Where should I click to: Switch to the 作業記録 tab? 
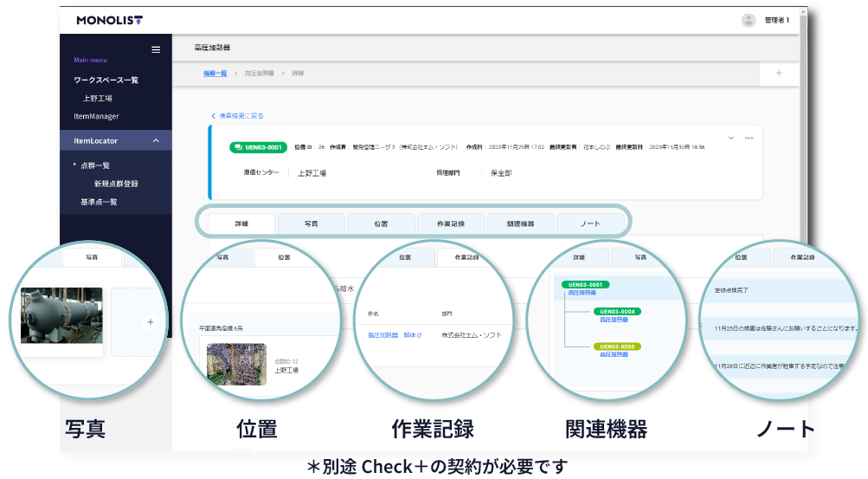451,223
